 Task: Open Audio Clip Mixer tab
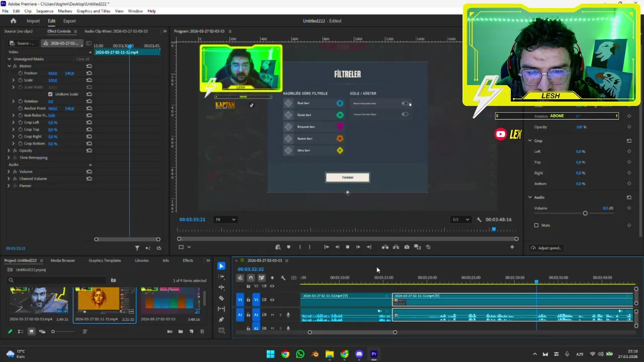click(116, 31)
